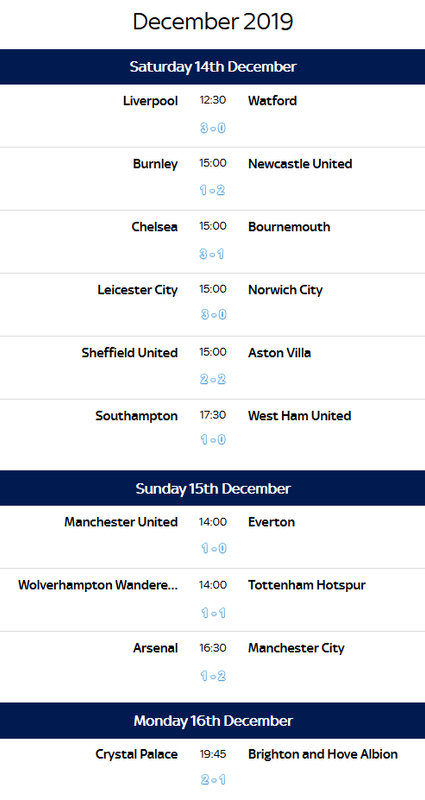Click the Monday 16th December header
This screenshot has height=800, width=425.
[x=212, y=720]
